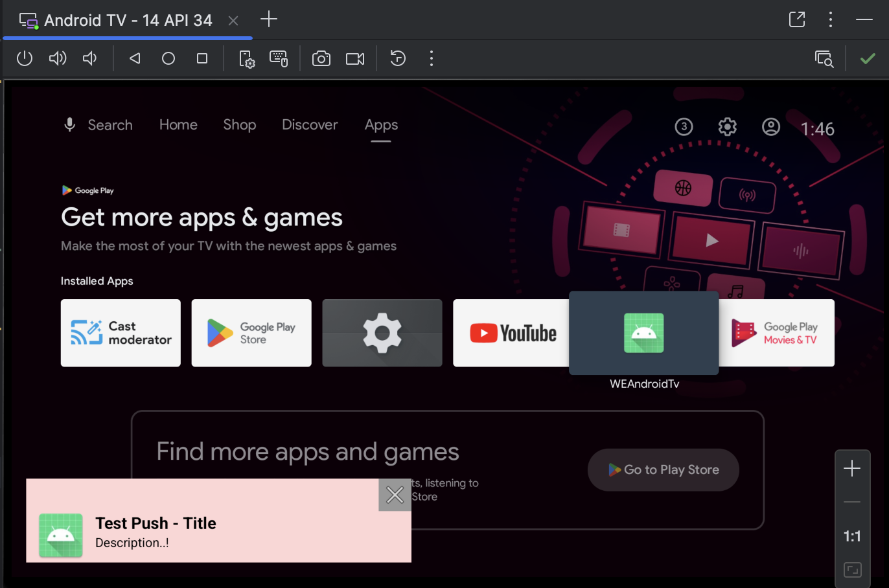Click the Go to Play Store button

click(664, 469)
